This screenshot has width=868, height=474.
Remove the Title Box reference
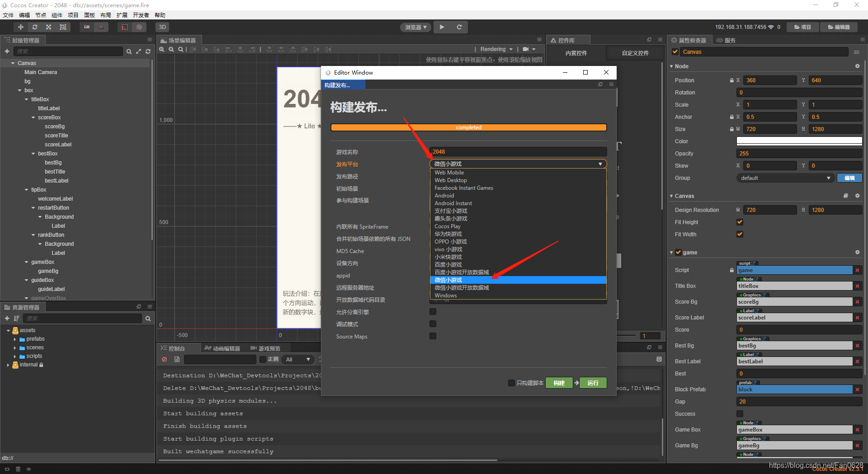[x=857, y=286]
